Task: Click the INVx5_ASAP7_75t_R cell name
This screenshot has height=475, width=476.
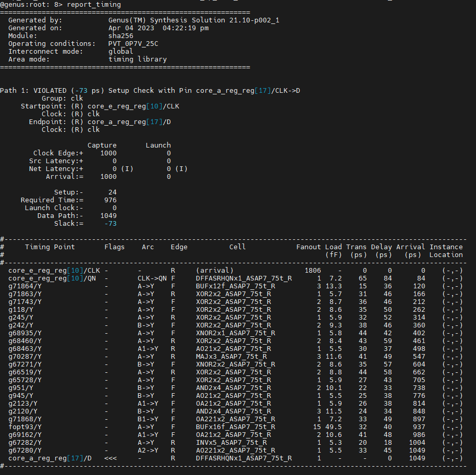Action: click(x=231, y=443)
